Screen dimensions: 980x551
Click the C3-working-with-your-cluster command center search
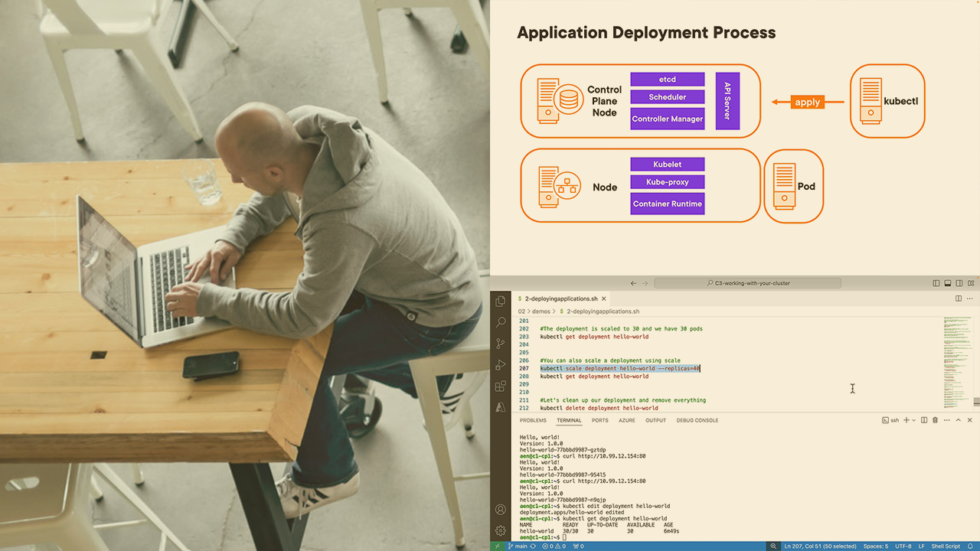click(x=747, y=283)
